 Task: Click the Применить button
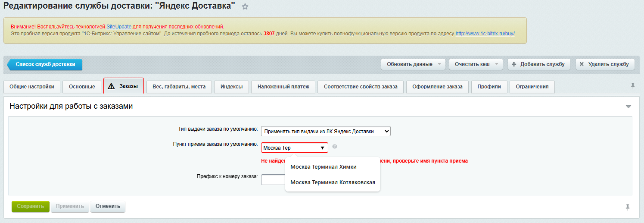[x=70, y=206]
